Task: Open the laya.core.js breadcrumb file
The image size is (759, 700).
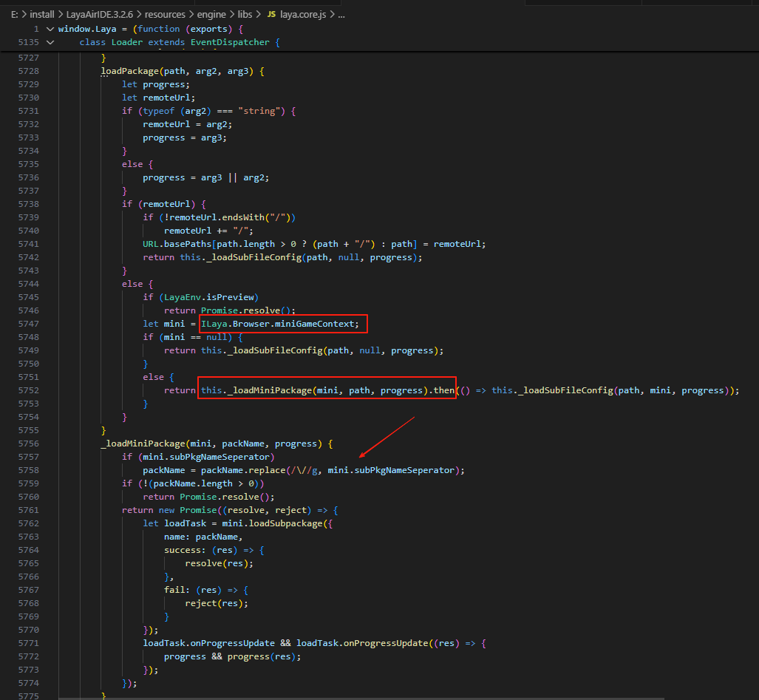Action: 303,15
